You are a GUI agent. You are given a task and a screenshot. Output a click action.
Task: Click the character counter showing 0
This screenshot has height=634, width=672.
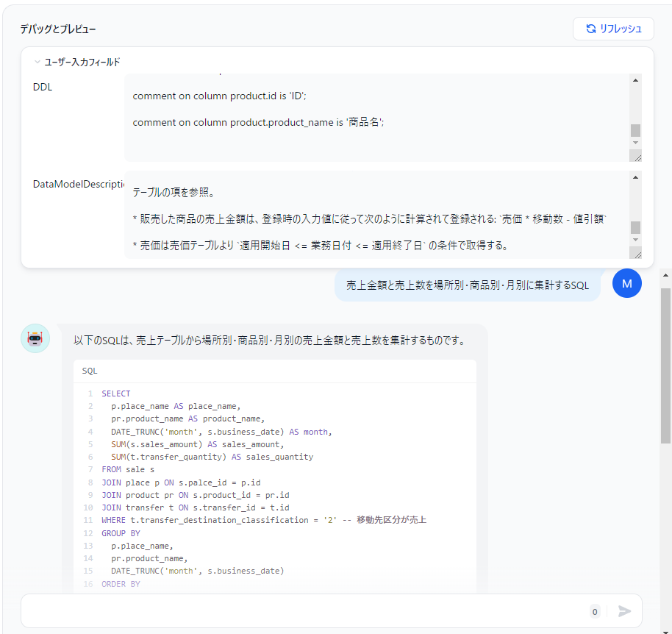[x=595, y=612]
